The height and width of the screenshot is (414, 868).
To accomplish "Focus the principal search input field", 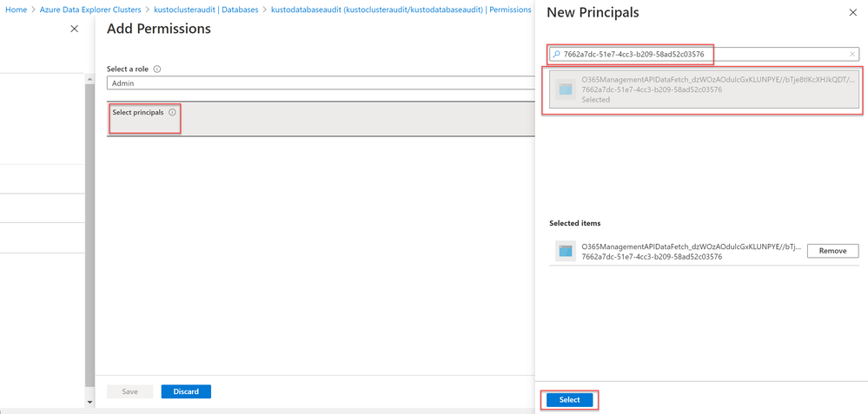I will pos(704,54).
